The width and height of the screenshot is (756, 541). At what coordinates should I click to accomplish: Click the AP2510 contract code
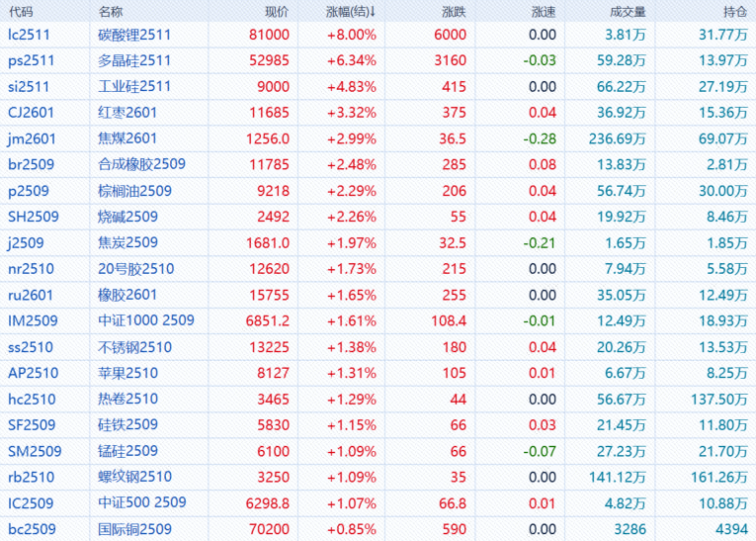click(33, 373)
